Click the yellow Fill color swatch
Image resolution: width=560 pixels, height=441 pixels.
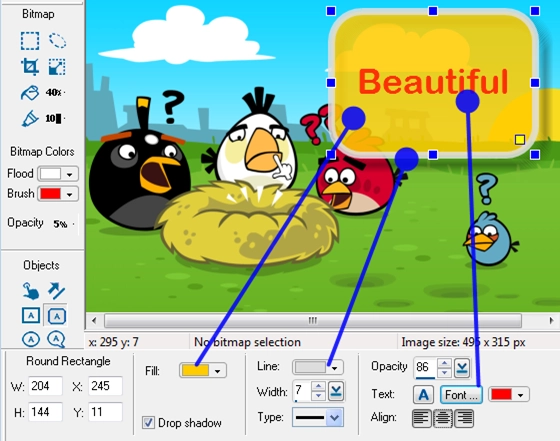pos(195,371)
